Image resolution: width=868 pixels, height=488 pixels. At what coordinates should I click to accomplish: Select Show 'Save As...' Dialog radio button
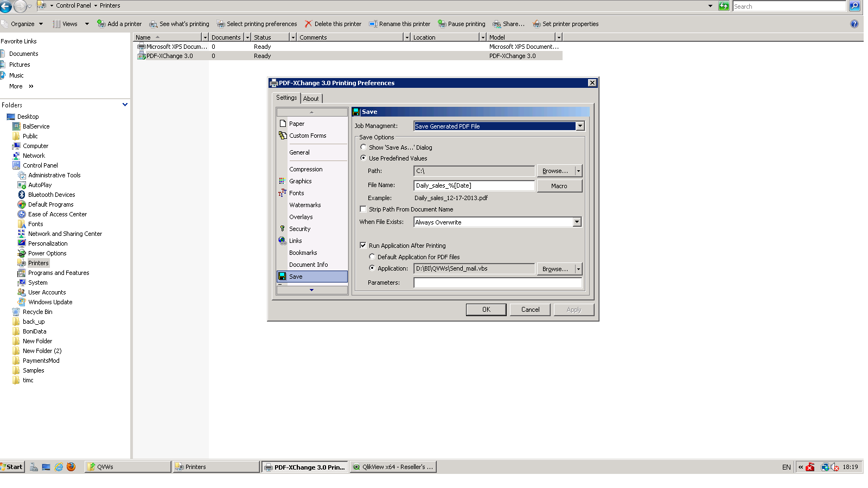pos(363,147)
